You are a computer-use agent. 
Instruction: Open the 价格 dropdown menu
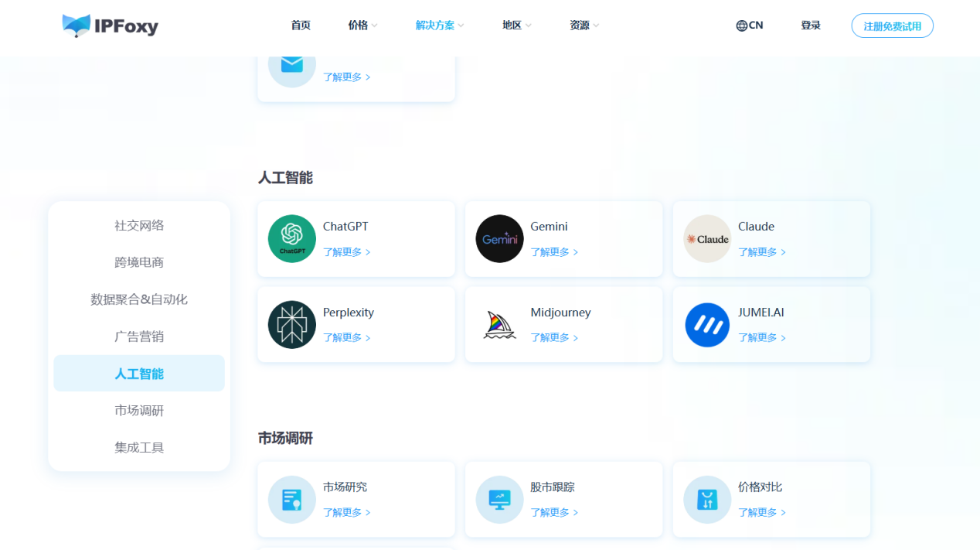coord(362,26)
